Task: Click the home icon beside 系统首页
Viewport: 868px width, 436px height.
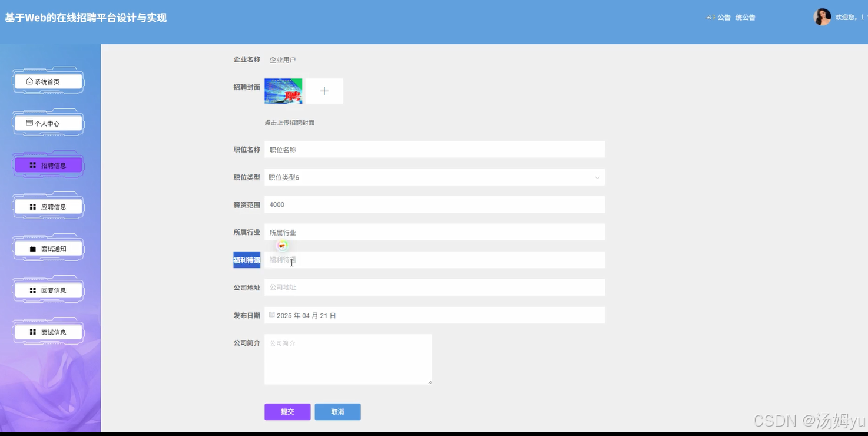Action: coord(29,81)
